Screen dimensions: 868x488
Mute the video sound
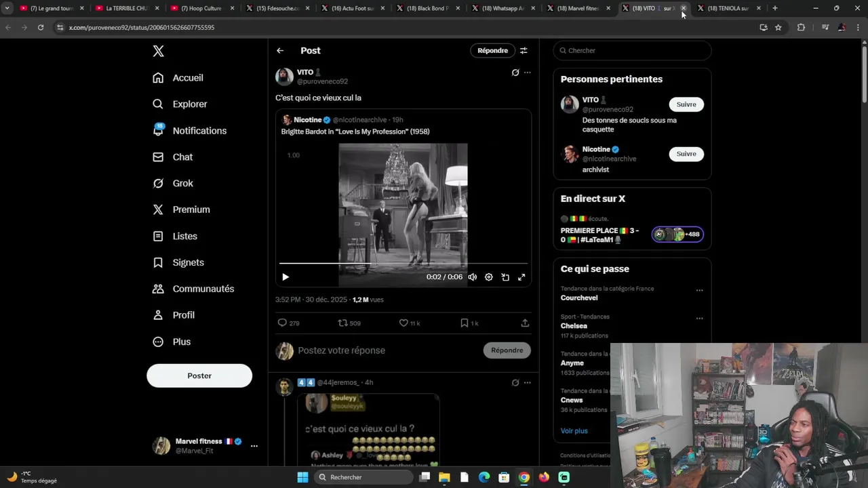click(x=473, y=277)
